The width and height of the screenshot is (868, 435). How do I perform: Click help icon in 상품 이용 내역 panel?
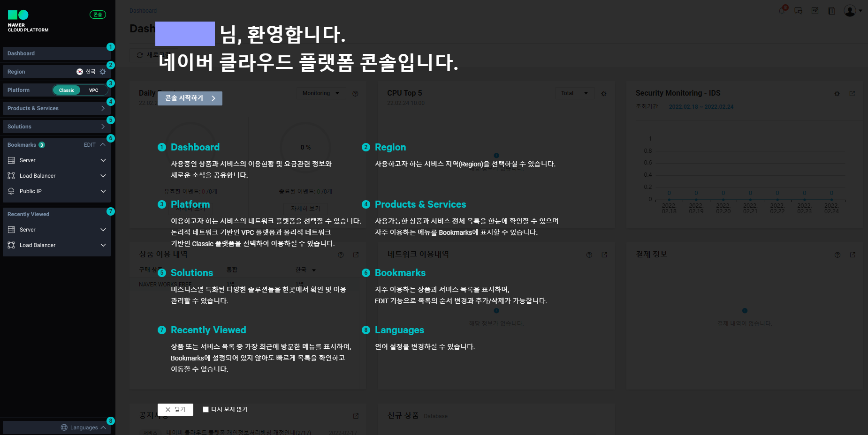[341, 255]
